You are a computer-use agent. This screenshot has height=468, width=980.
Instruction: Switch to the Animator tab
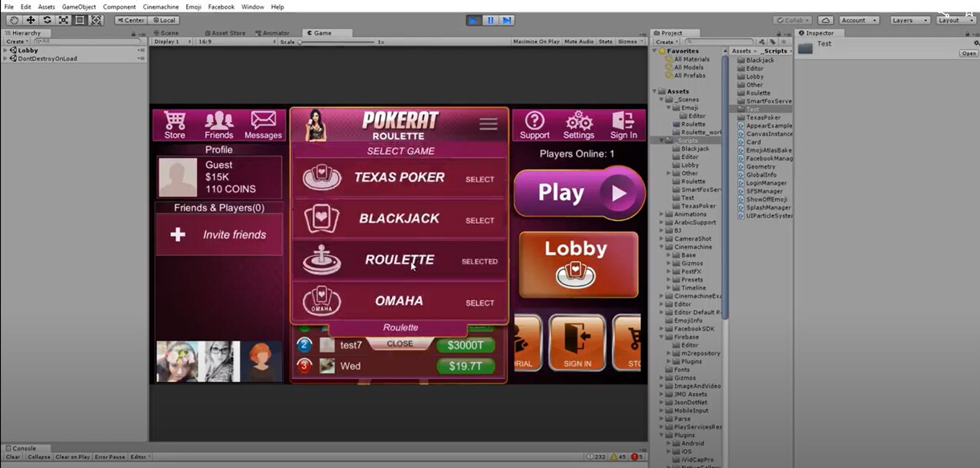[x=272, y=33]
